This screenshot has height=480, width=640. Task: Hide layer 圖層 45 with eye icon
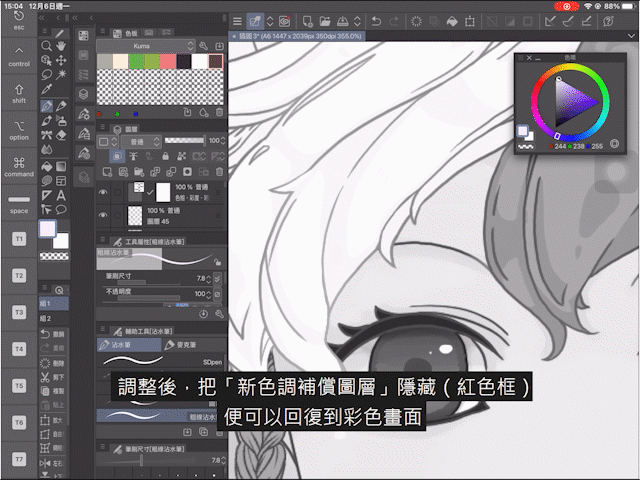point(103,215)
